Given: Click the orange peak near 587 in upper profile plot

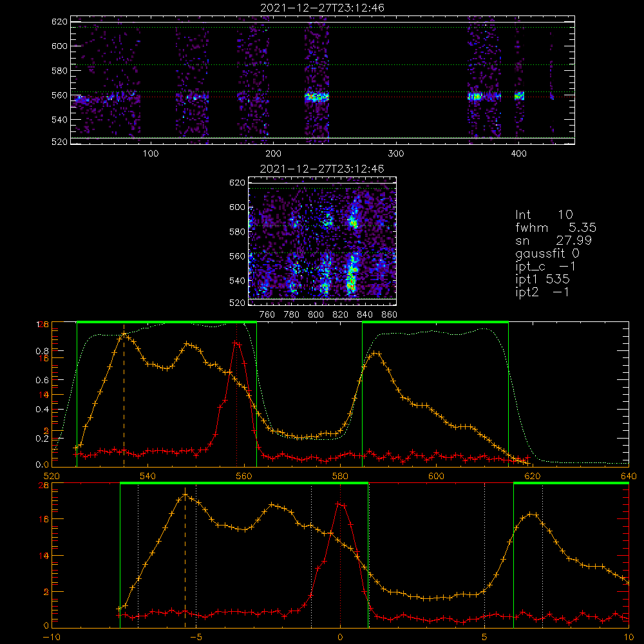Looking at the screenshot, I should tap(376, 353).
